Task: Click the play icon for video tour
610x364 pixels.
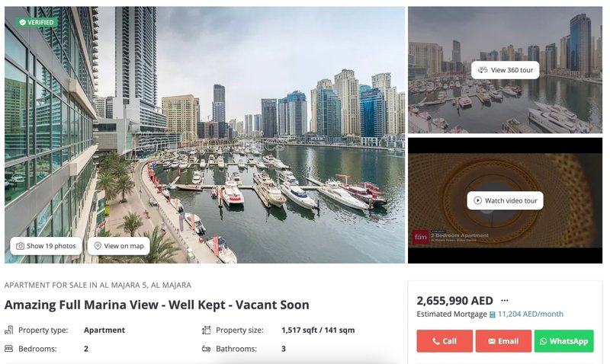Action: 477,200
